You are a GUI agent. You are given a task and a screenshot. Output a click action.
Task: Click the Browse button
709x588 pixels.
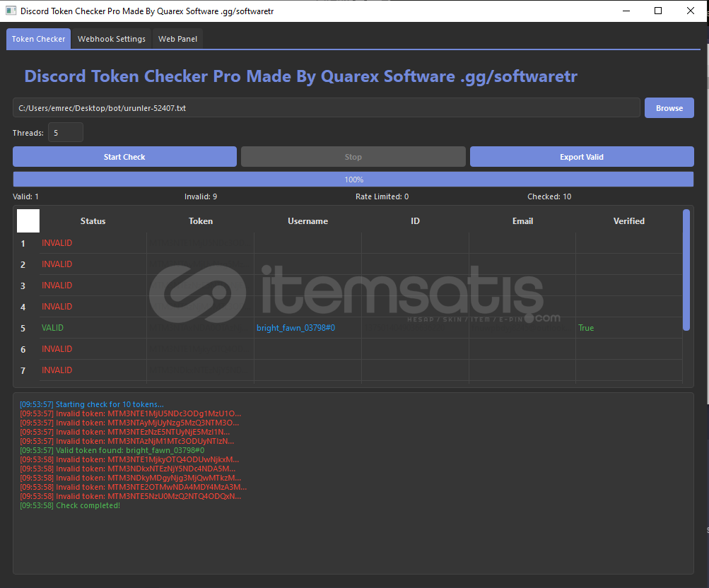coord(669,108)
